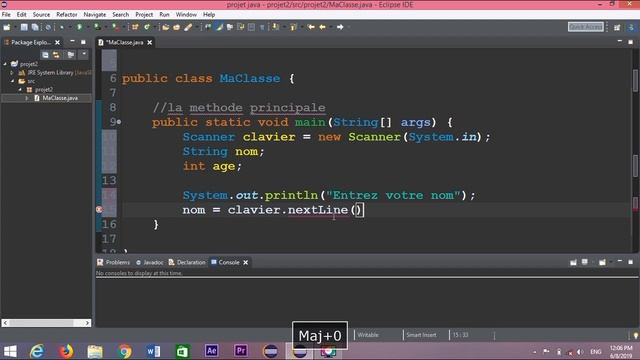Image resolution: width=640 pixels, height=360 pixels.
Task: Switch to the Java perspective icon
Action: pyautogui.click(x=631, y=27)
